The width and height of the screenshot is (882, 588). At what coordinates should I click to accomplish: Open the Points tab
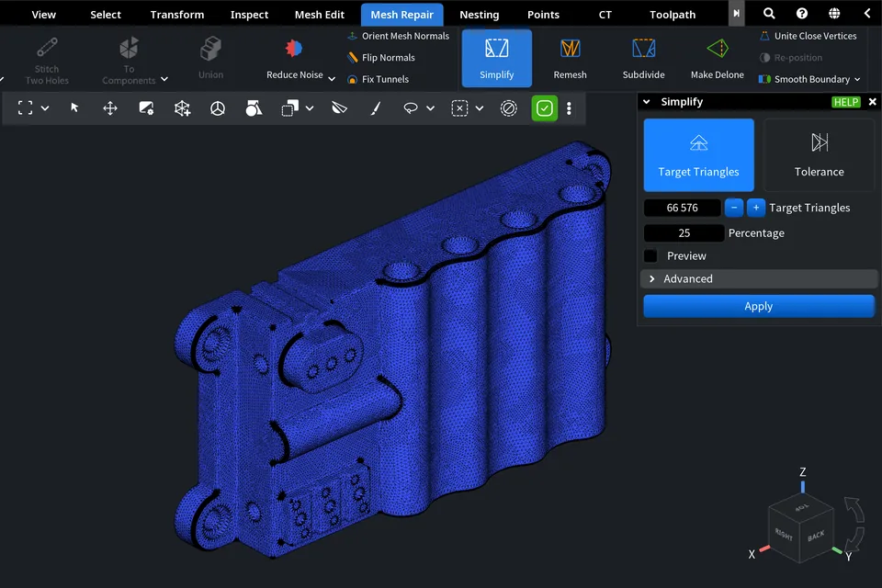(x=543, y=15)
